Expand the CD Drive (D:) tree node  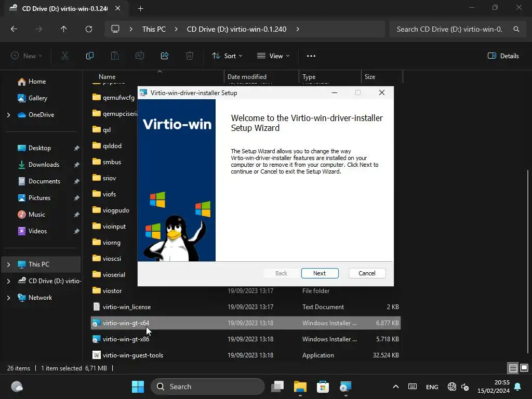(8, 281)
